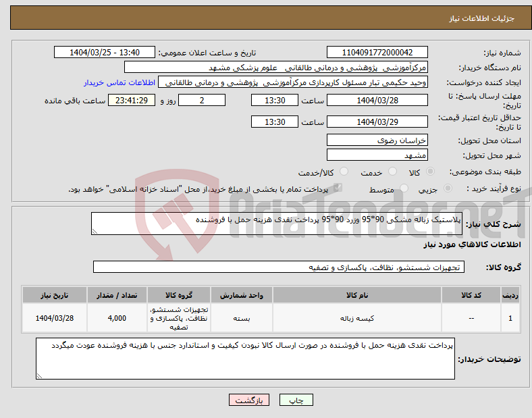The image size is (532, 418).
Task: Click the product code cell showing --
Action: [x=471, y=318]
